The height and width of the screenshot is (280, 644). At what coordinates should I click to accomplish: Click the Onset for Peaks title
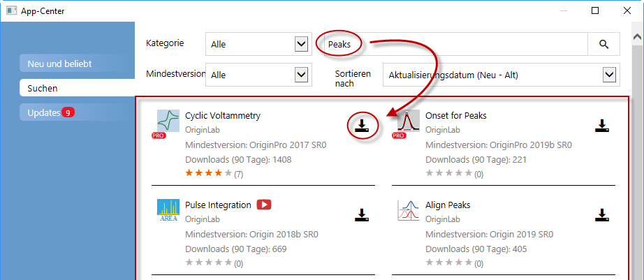click(x=456, y=116)
